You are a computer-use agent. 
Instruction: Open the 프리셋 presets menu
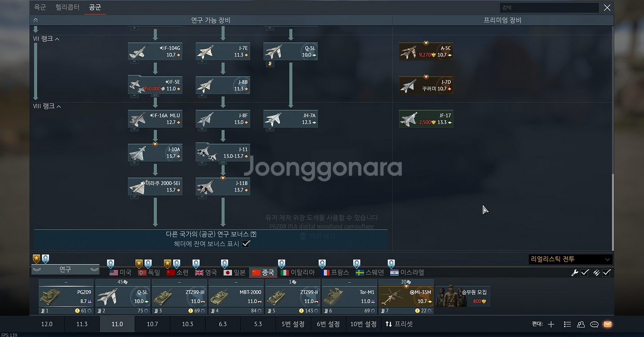click(x=399, y=324)
